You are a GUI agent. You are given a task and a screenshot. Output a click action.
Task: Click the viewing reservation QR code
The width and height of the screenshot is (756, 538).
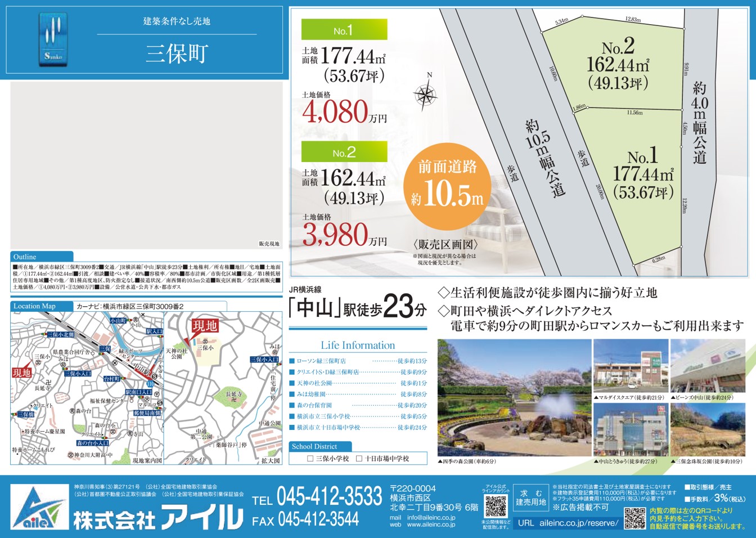[x=634, y=518]
